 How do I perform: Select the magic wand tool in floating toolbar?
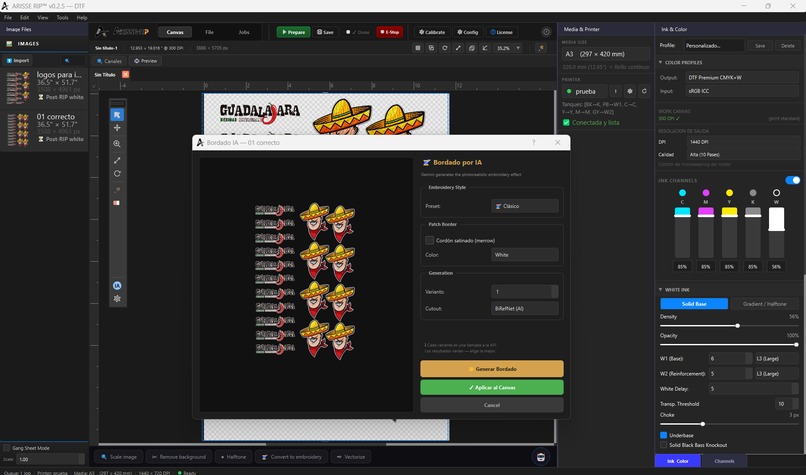point(117,190)
